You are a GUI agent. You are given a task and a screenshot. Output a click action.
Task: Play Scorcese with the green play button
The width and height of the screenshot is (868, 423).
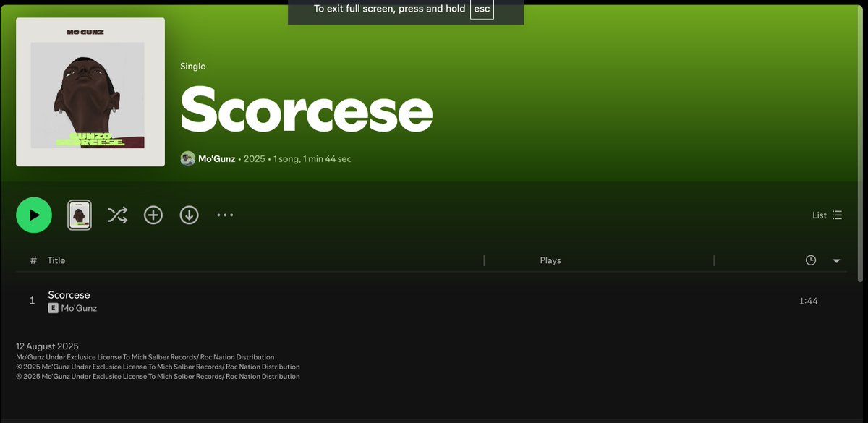[34, 215]
